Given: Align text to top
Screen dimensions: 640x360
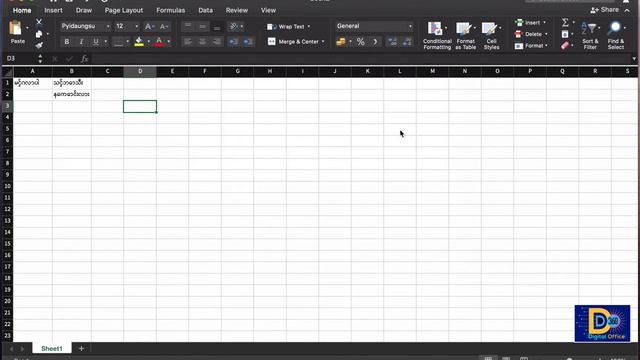Looking at the screenshot, I should click(188, 27).
